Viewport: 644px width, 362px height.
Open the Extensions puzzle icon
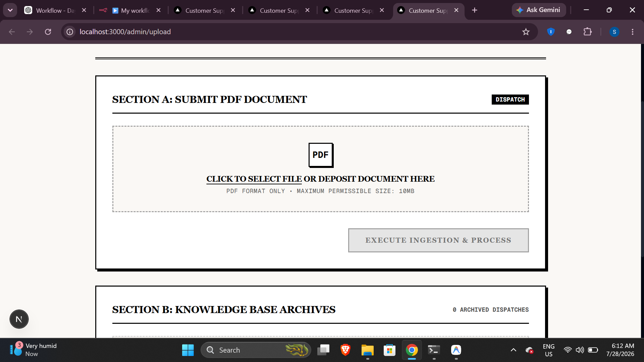pyautogui.click(x=587, y=32)
